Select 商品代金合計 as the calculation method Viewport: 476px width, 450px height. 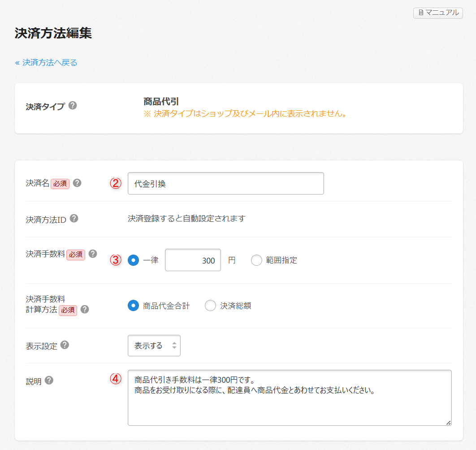pos(134,306)
